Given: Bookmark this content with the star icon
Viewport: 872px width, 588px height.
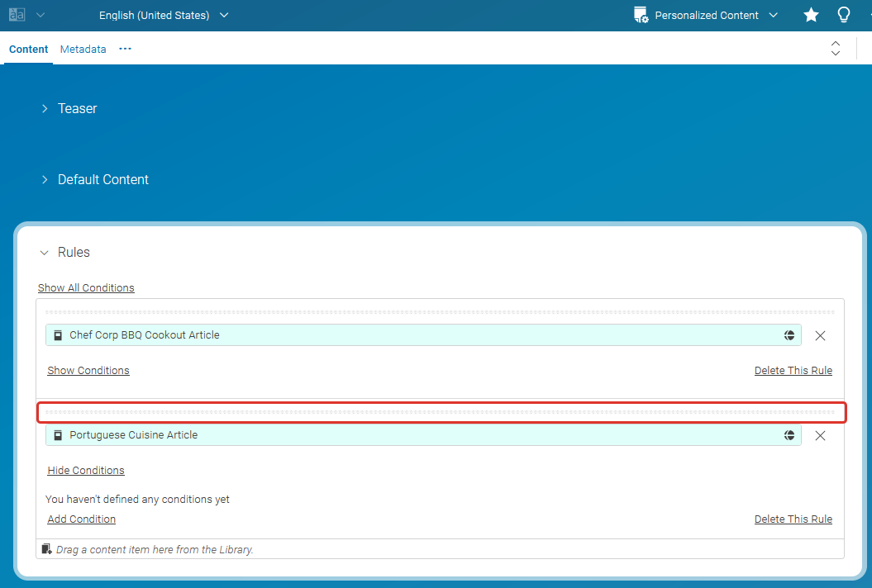Looking at the screenshot, I should (811, 15).
